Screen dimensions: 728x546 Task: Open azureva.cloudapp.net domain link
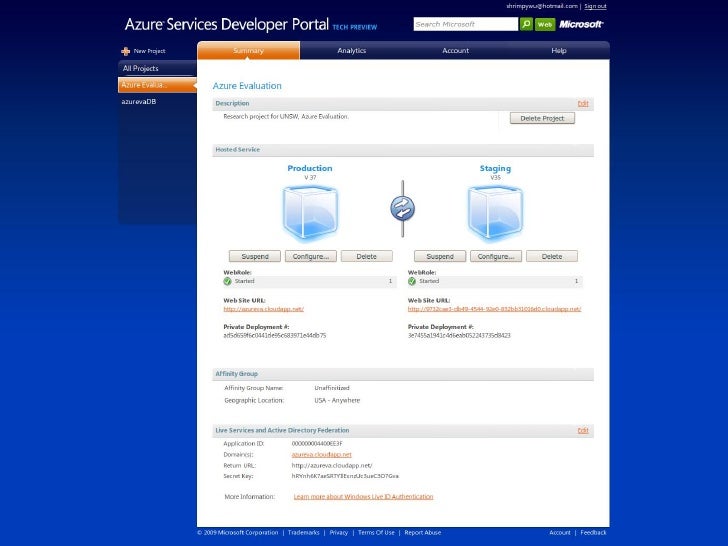coord(321,455)
